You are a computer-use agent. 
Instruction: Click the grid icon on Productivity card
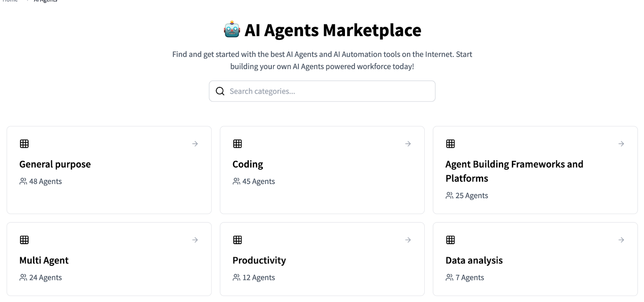(237, 240)
